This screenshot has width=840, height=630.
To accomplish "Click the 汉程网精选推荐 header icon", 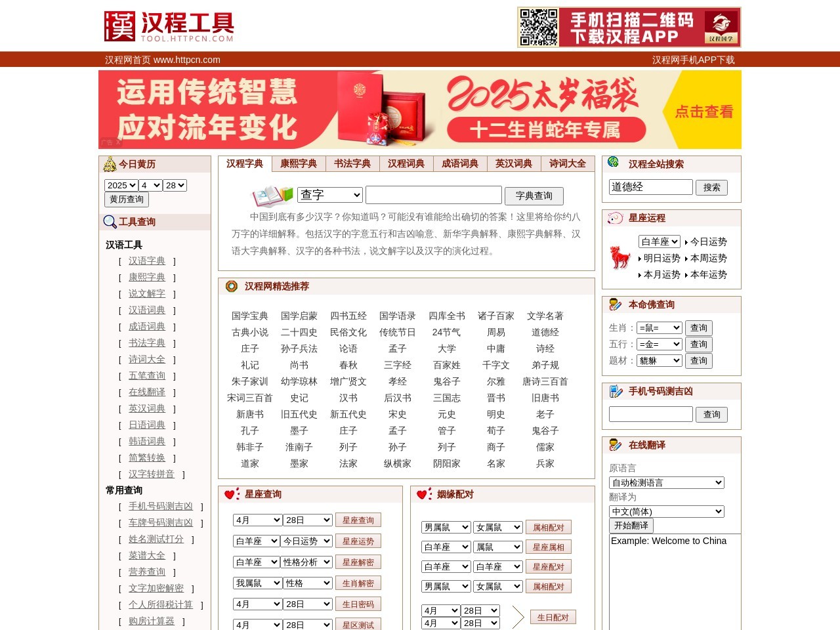I will pos(231,286).
